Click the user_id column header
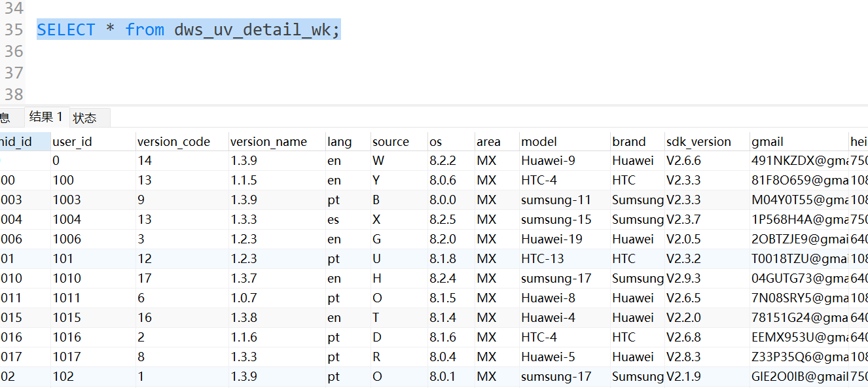Image resolution: width=868 pixels, height=388 pixels. click(72, 142)
